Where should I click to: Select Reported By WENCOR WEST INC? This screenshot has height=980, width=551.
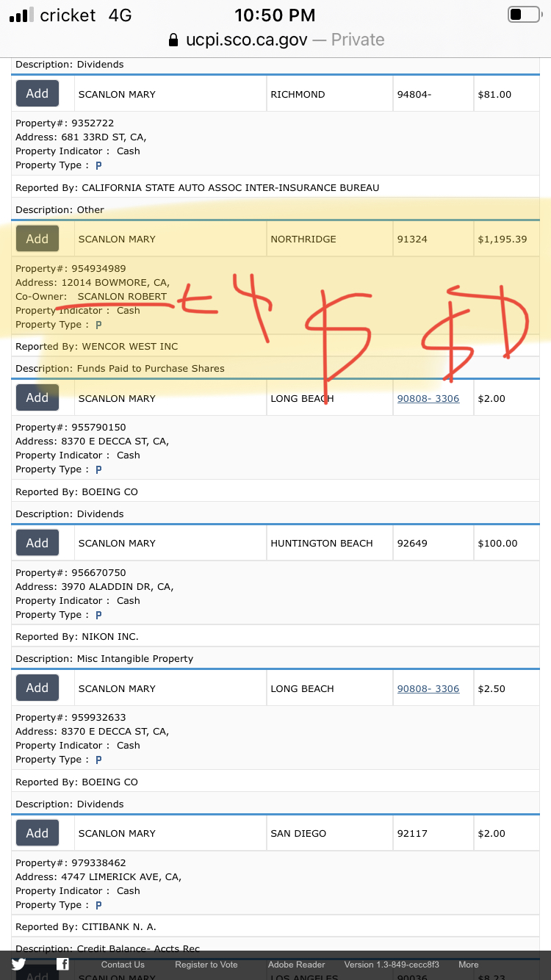click(97, 347)
